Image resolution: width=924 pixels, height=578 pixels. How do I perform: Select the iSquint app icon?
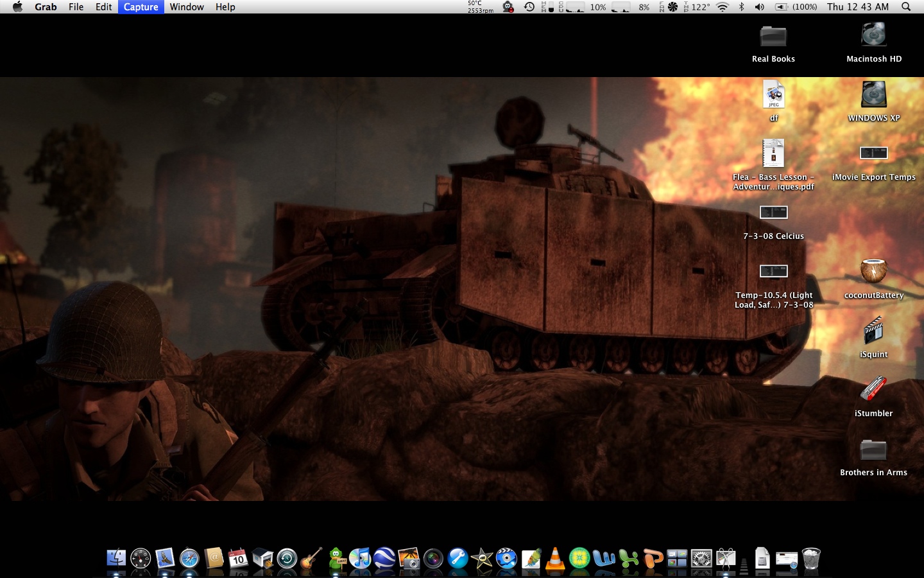(x=874, y=338)
